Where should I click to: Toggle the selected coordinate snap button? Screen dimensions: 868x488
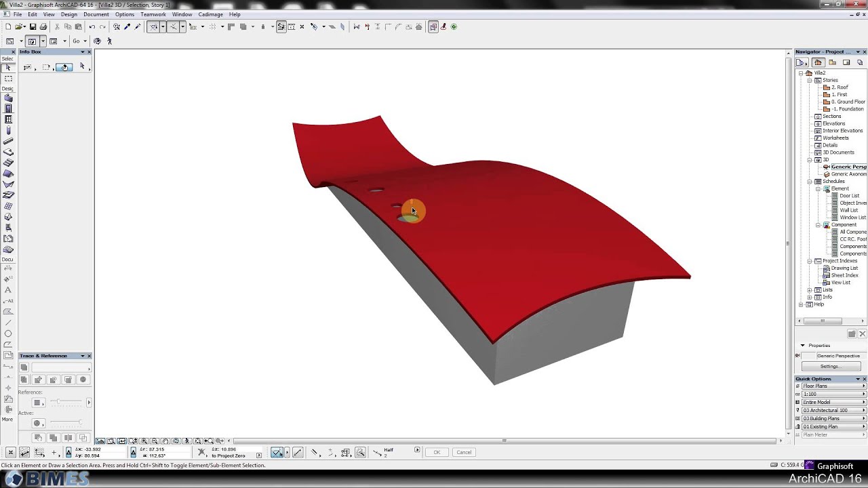click(x=277, y=452)
